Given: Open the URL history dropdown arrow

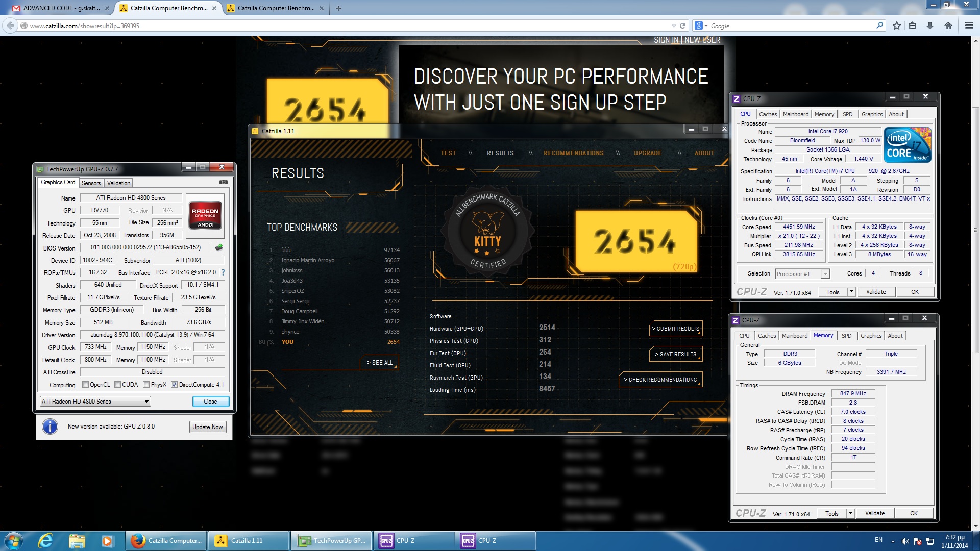Looking at the screenshot, I should 674,26.
